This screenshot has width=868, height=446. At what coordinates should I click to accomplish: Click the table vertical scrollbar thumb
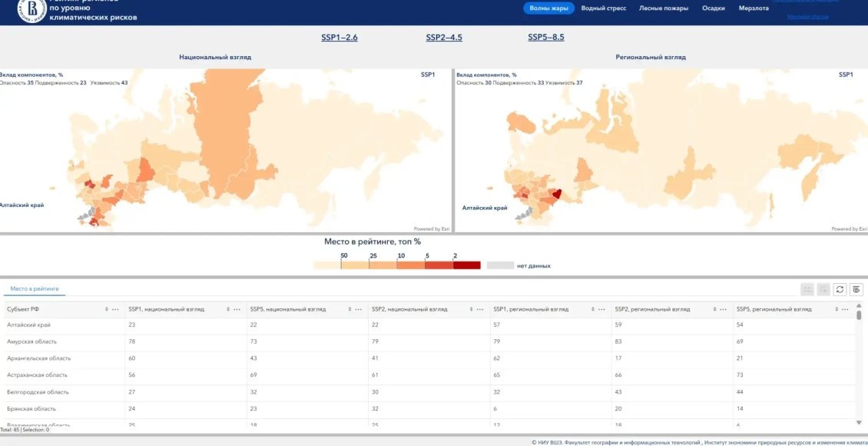(x=859, y=315)
